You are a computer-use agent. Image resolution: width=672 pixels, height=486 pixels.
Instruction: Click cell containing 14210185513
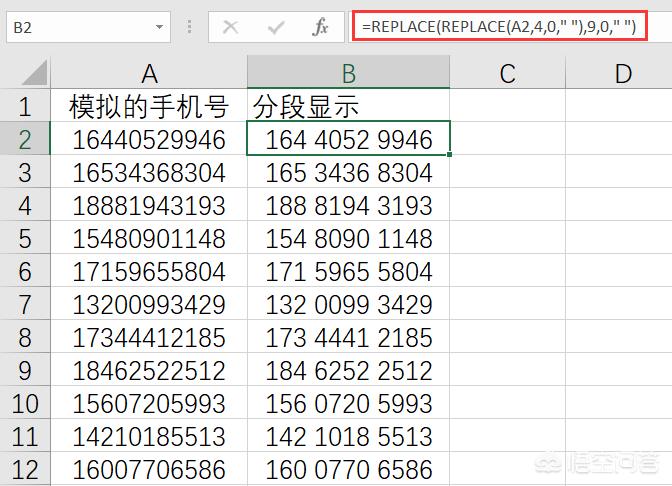(149, 435)
